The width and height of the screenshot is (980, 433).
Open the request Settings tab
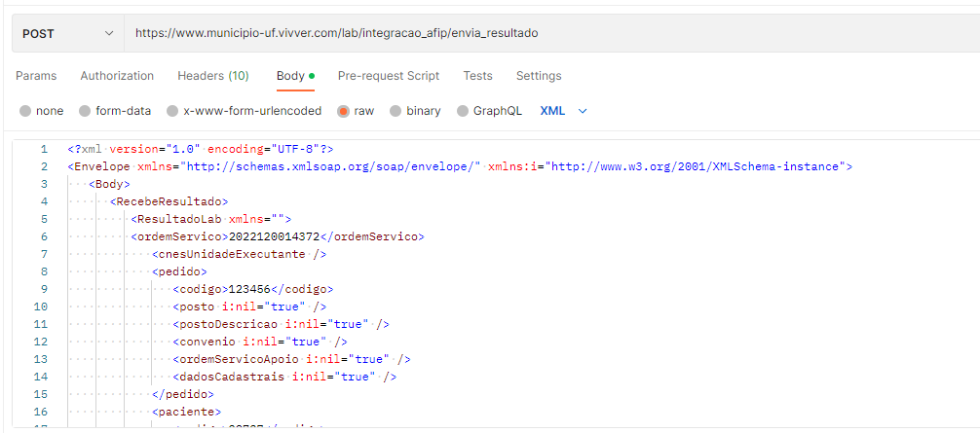click(x=538, y=76)
